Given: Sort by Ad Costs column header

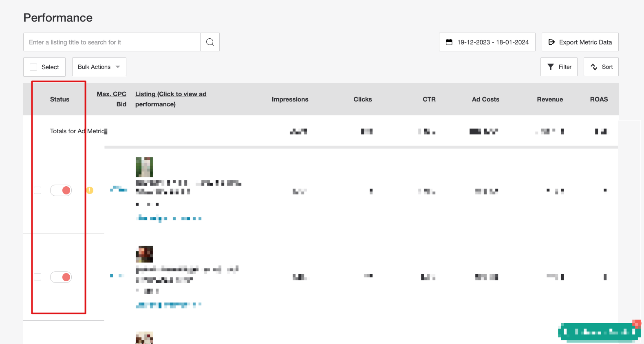Looking at the screenshot, I should pyautogui.click(x=485, y=99).
